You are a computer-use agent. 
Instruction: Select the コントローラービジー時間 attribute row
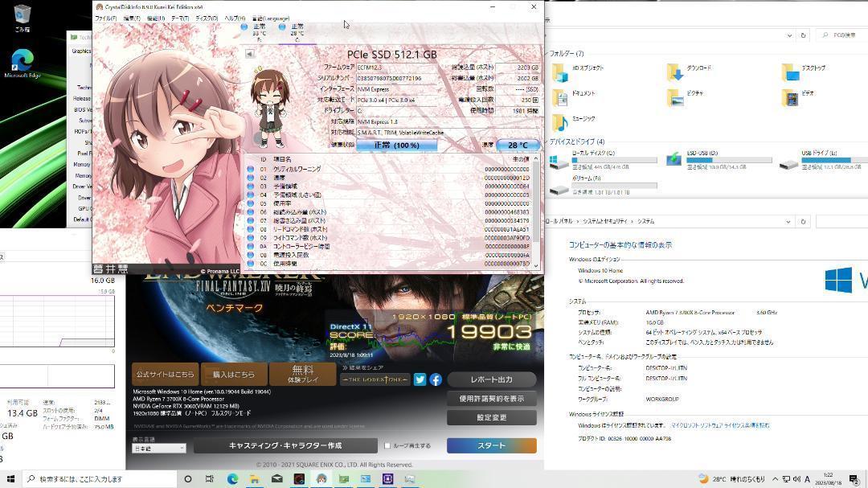pos(389,247)
